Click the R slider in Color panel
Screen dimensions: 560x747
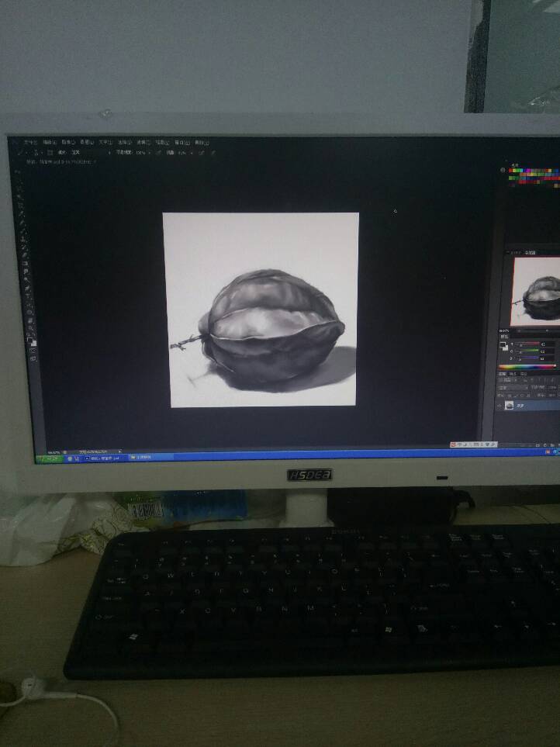point(527,344)
